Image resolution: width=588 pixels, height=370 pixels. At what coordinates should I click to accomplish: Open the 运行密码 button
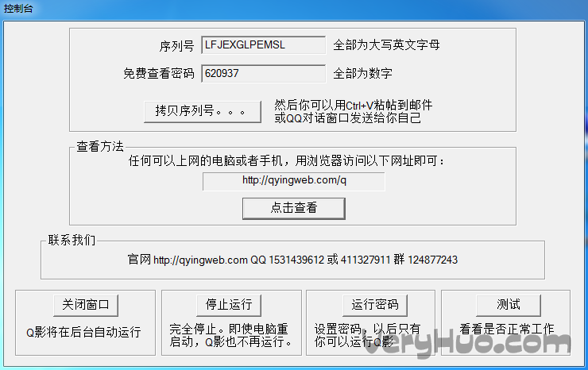pos(375,305)
